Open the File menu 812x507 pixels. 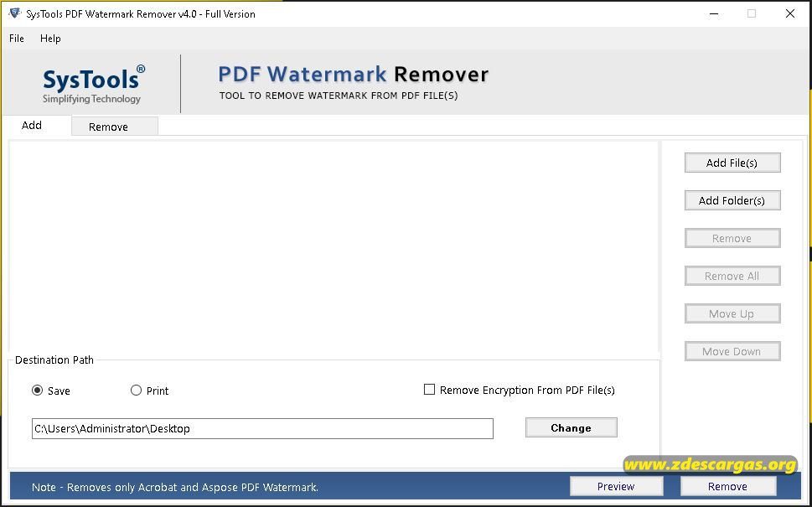17,39
